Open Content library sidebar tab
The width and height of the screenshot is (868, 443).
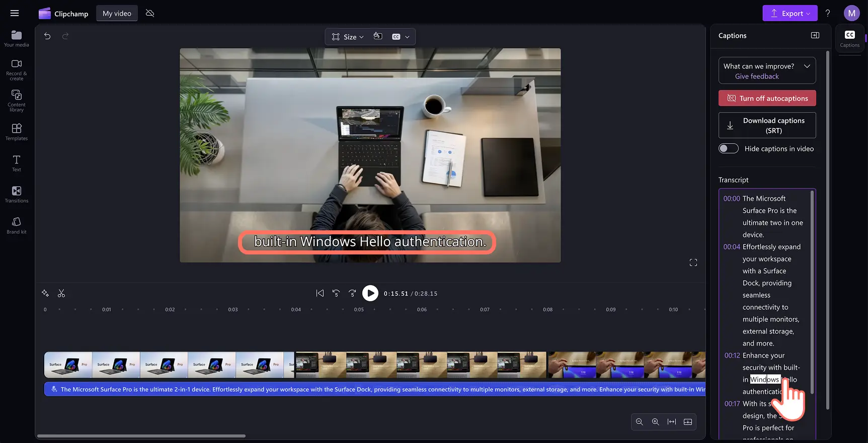(x=17, y=101)
